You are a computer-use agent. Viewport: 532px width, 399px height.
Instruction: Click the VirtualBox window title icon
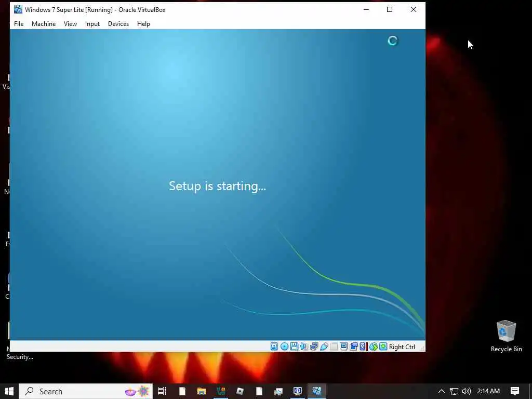pyautogui.click(x=18, y=9)
